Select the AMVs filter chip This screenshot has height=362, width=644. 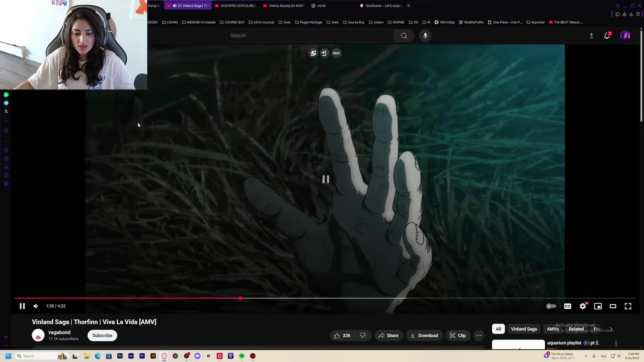click(552, 329)
